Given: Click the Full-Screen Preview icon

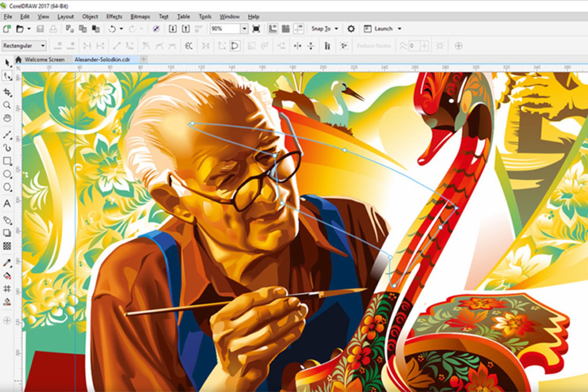Looking at the screenshot, I should (256, 29).
